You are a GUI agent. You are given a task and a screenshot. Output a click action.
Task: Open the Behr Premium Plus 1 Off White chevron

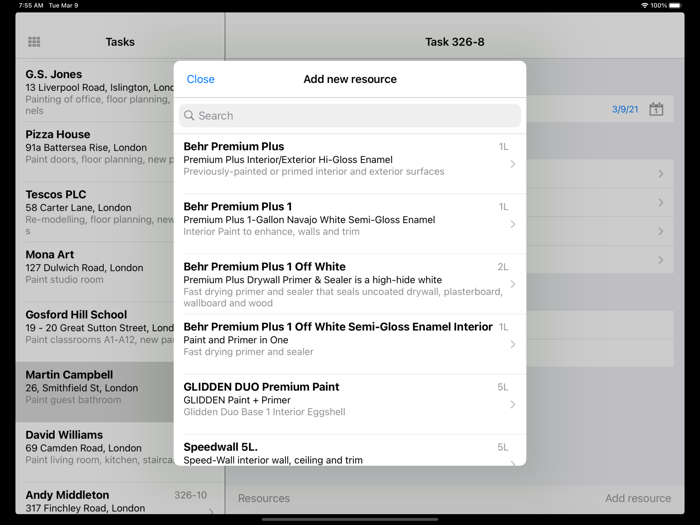(513, 284)
